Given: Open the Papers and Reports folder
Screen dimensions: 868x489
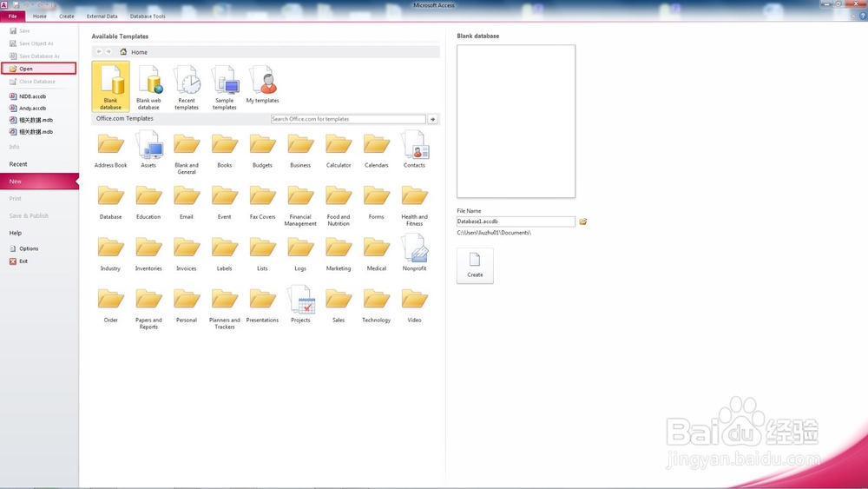Looking at the screenshot, I should (x=148, y=308).
